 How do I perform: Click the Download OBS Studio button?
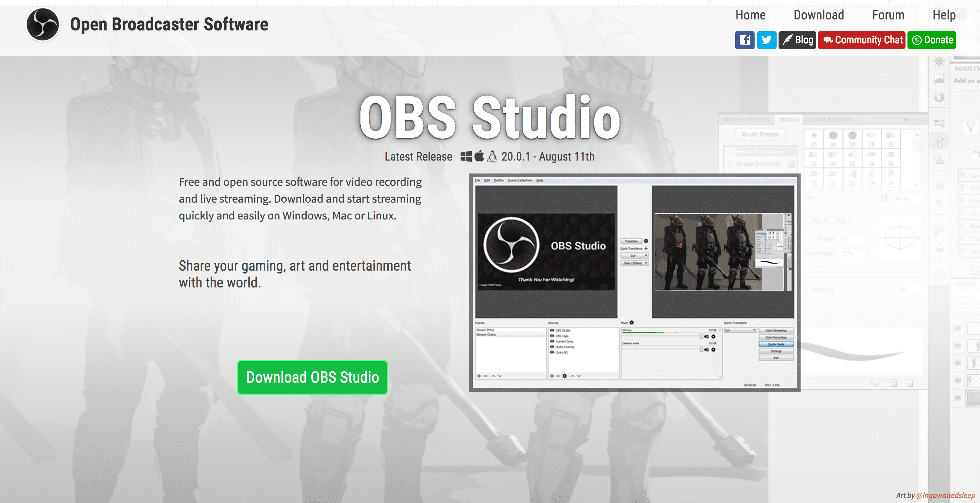(312, 377)
